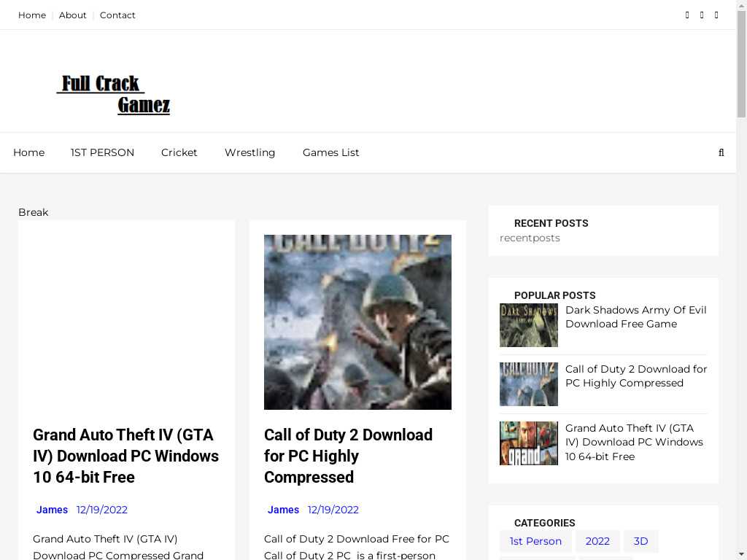Click the Recent Posts heading
This screenshot has height=560, width=747.
tap(551, 223)
